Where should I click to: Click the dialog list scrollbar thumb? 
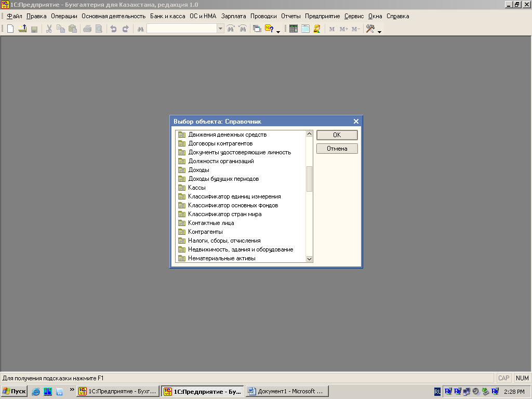[x=309, y=179]
